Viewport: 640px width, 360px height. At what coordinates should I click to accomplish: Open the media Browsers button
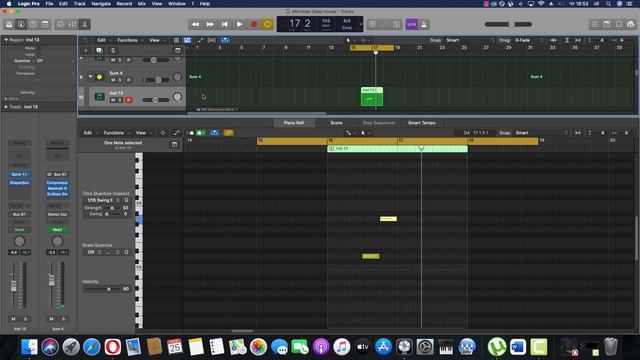pyautogui.click(x=631, y=24)
